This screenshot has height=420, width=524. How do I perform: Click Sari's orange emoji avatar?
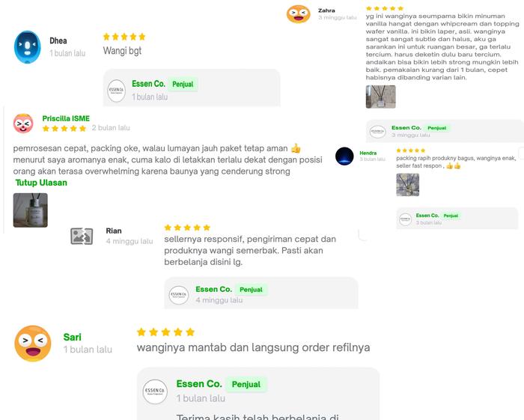[33, 344]
